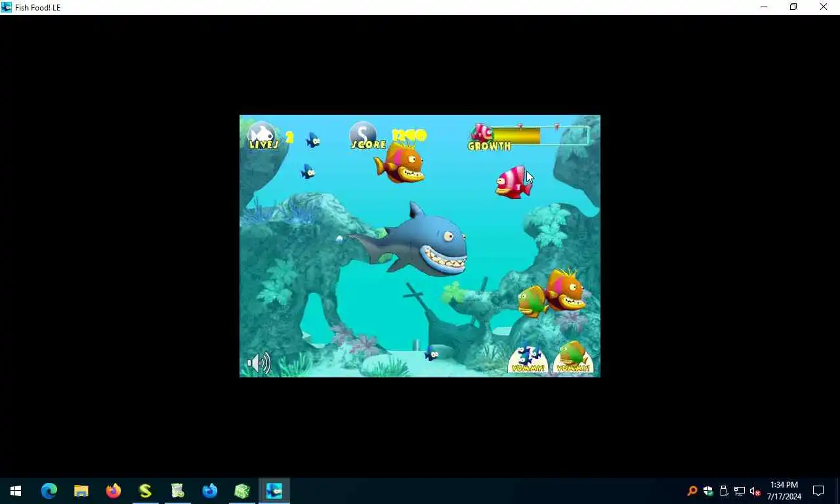Click the green fish beside the orange fish

click(x=532, y=301)
